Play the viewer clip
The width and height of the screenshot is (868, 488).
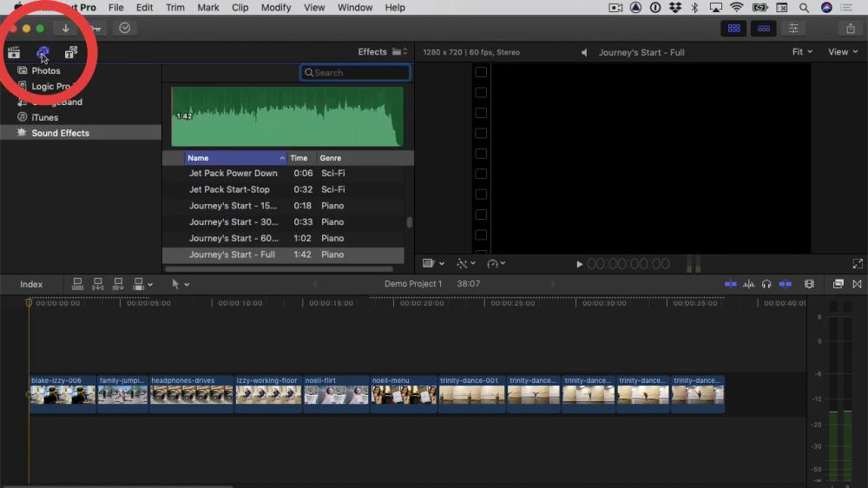579,264
